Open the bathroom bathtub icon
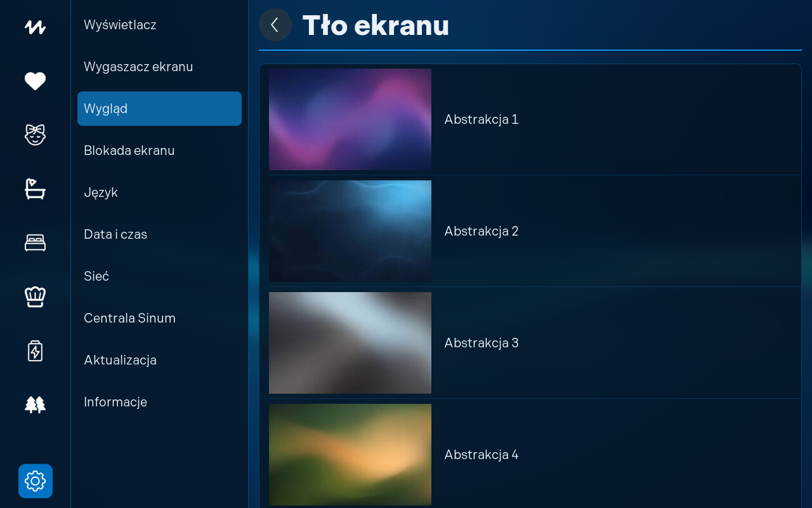 35,189
